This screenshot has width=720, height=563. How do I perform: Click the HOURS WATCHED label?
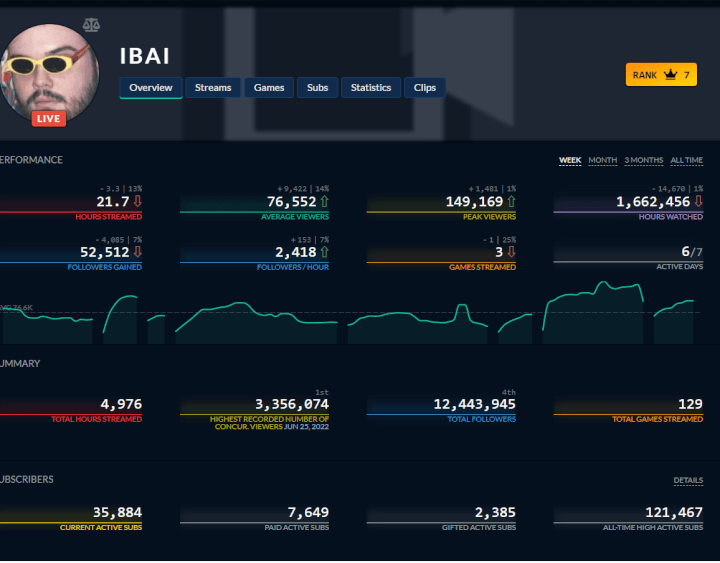(671, 217)
